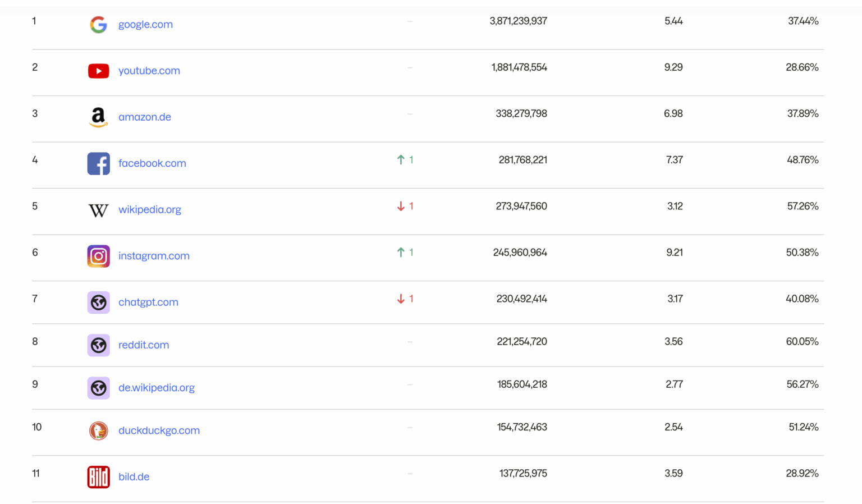Follow the facebook.com link

coord(152,163)
